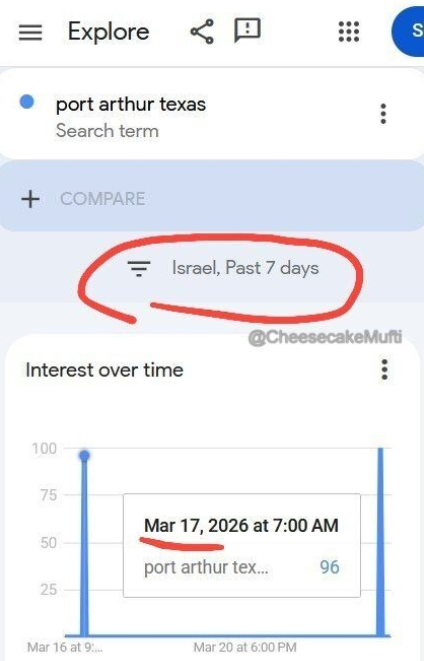Click the filter lines icon

click(x=139, y=269)
